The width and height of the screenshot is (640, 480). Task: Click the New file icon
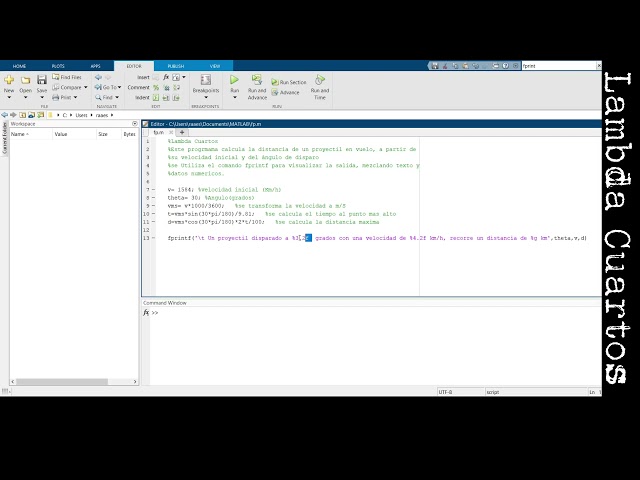point(9,80)
